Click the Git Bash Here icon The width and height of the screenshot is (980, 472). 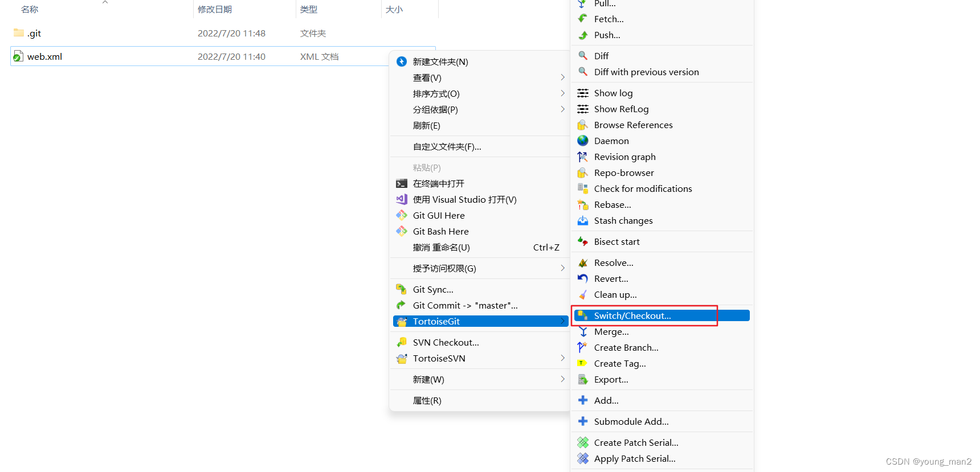point(402,231)
